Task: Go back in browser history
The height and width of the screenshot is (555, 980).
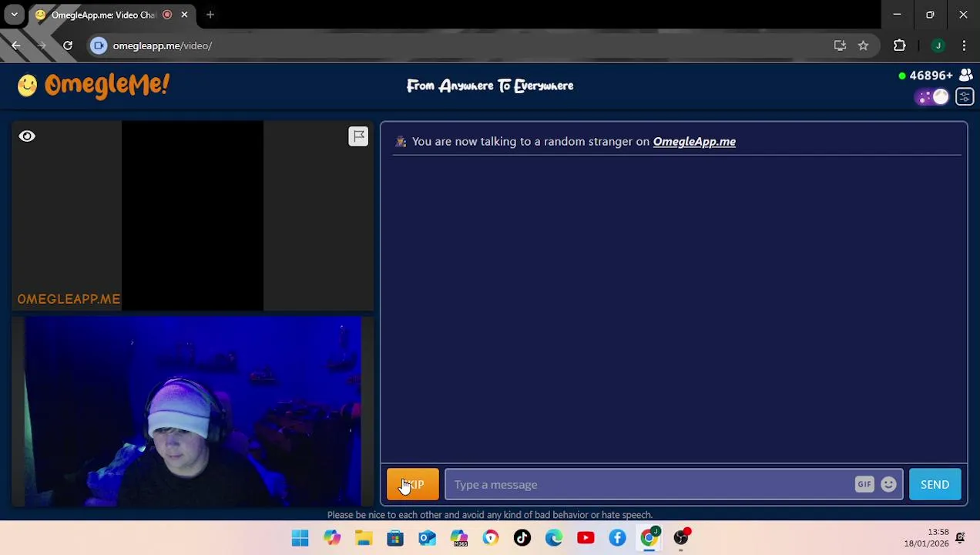Action: point(16,45)
